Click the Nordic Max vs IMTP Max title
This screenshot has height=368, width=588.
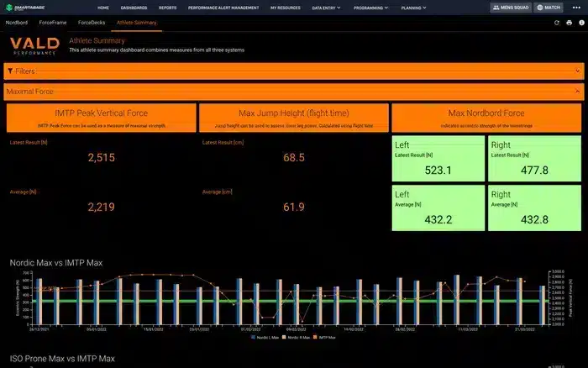[x=56, y=263]
